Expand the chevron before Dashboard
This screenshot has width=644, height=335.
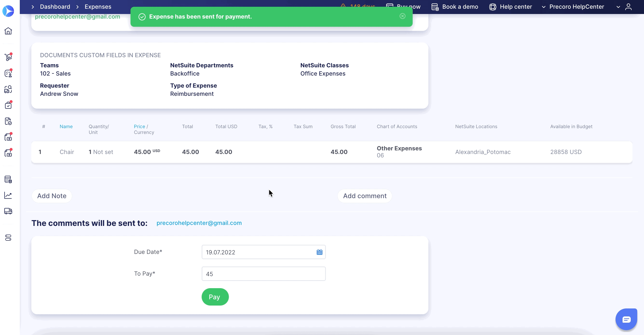click(x=33, y=7)
